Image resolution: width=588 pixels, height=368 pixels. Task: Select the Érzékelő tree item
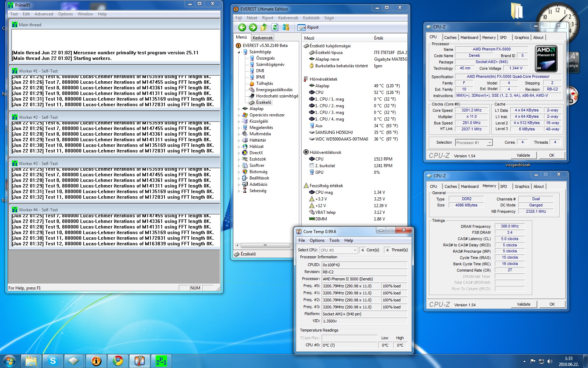pos(263,102)
